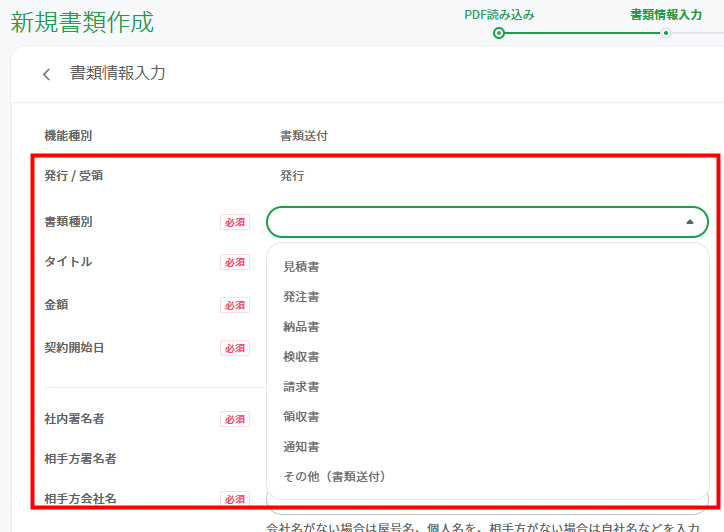
Task: Choose 請求書 from dropdown
Action: [301, 387]
